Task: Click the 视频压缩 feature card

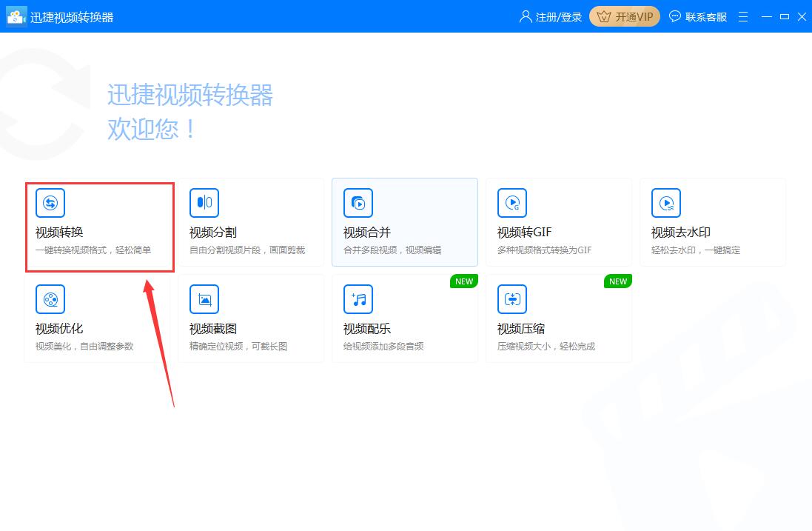Action: [x=559, y=318]
